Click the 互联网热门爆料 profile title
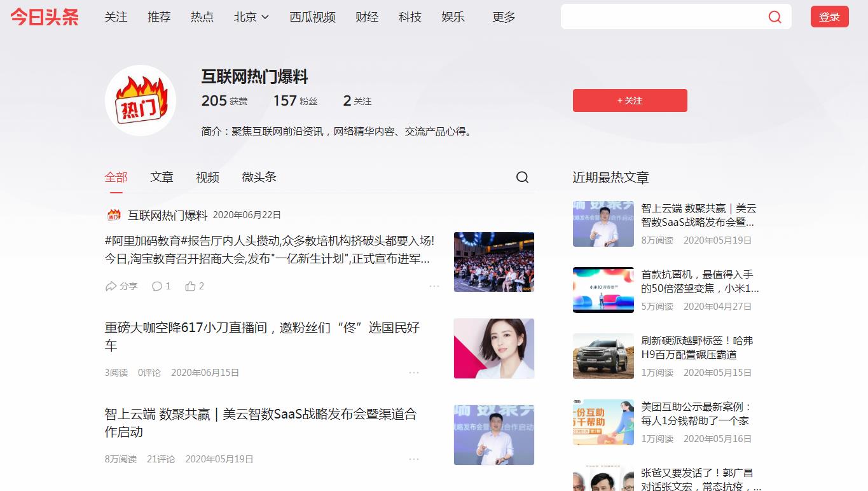The image size is (868, 491). click(x=255, y=77)
